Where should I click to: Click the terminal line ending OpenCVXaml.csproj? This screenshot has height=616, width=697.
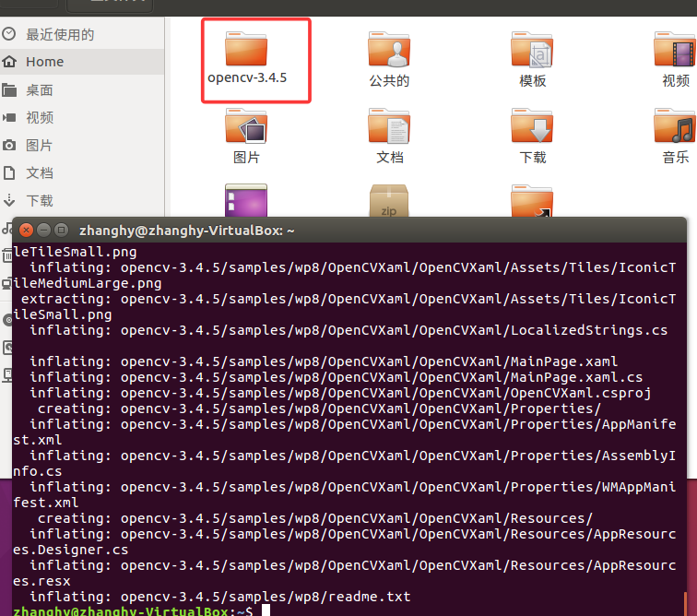(x=340, y=393)
